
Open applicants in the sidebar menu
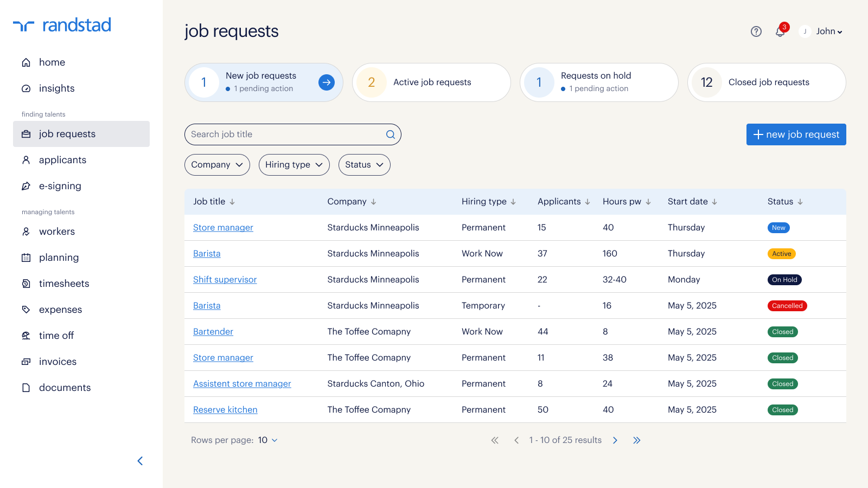pos(81,160)
